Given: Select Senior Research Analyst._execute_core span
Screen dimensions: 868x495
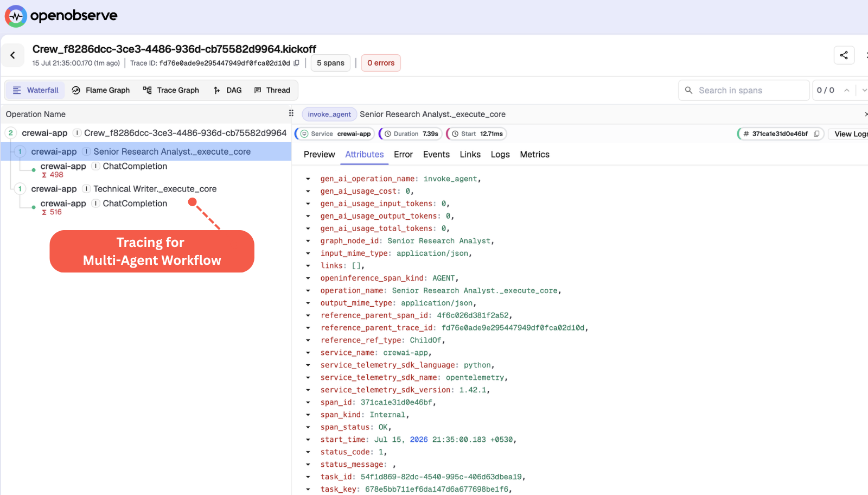Looking at the screenshot, I should coord(146,151).
